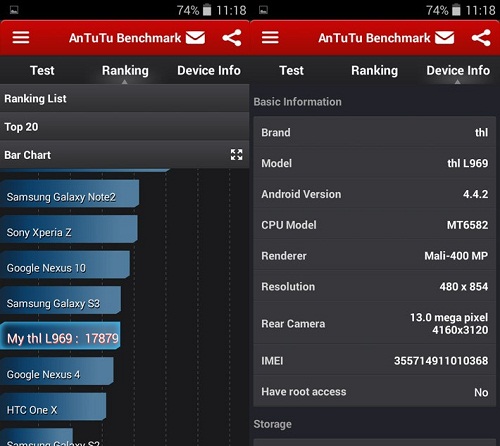
Task: Tap AnTuTu Benchmark title in right screen
Action: click(x=374, y=38)
